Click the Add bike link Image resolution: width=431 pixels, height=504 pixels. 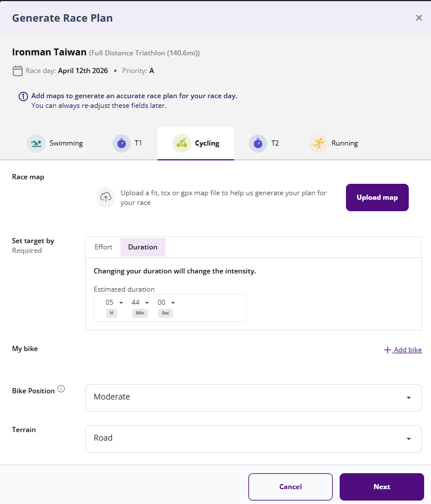(x=402, y=350)
